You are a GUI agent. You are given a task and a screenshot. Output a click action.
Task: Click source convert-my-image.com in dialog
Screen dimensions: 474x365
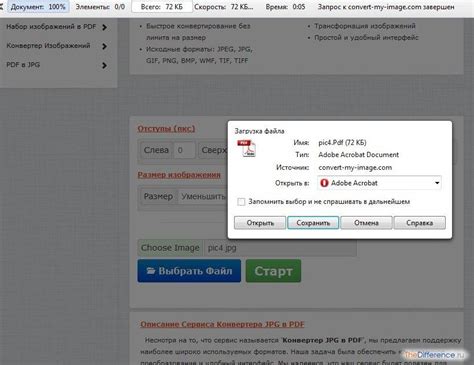(355, 167)
